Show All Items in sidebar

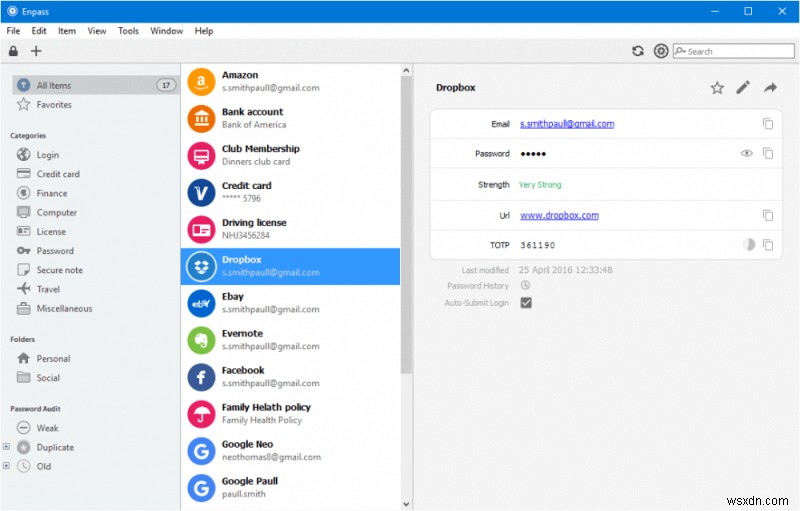point(95,85)
